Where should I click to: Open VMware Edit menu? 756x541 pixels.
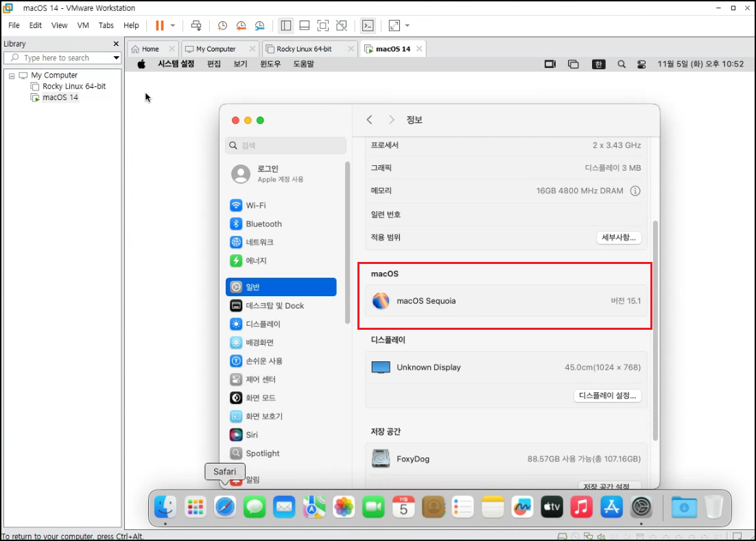pos(36,25)
